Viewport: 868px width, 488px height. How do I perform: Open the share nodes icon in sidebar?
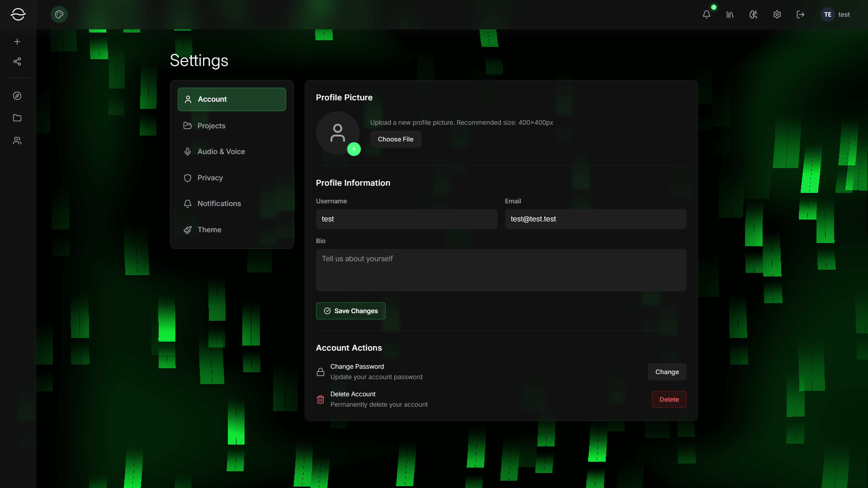(x=17, y=61)
